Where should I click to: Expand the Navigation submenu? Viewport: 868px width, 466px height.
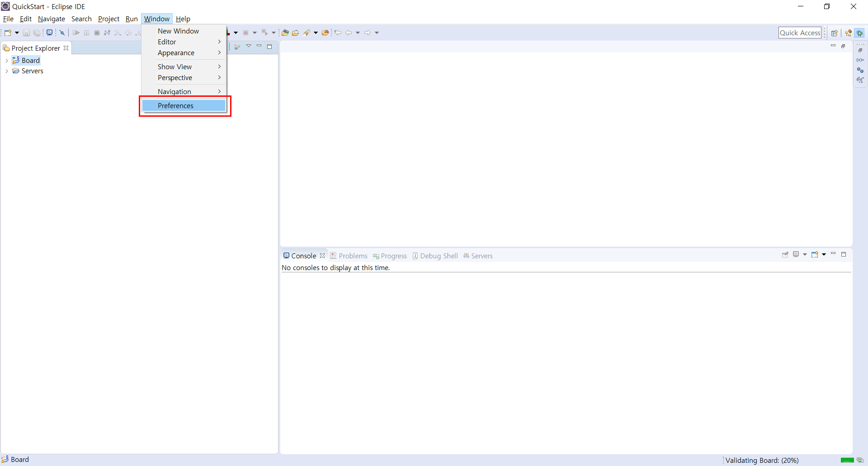coord(184,91)
